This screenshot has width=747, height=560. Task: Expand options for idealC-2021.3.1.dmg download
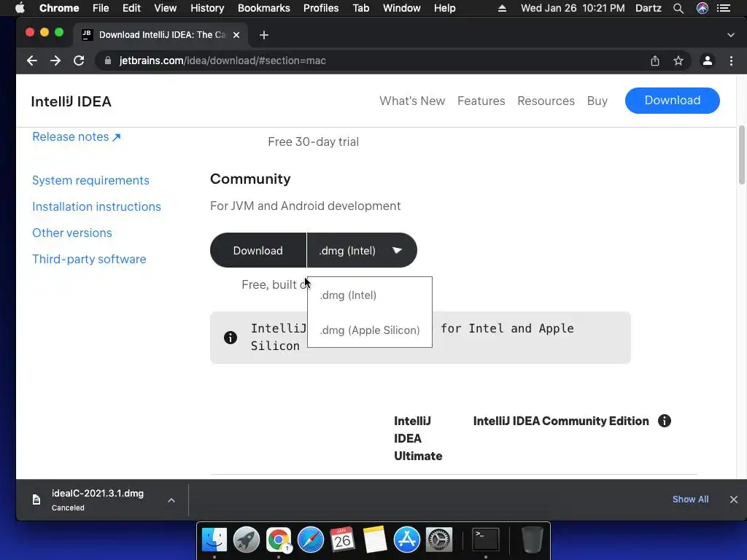[x=171, y=500]
